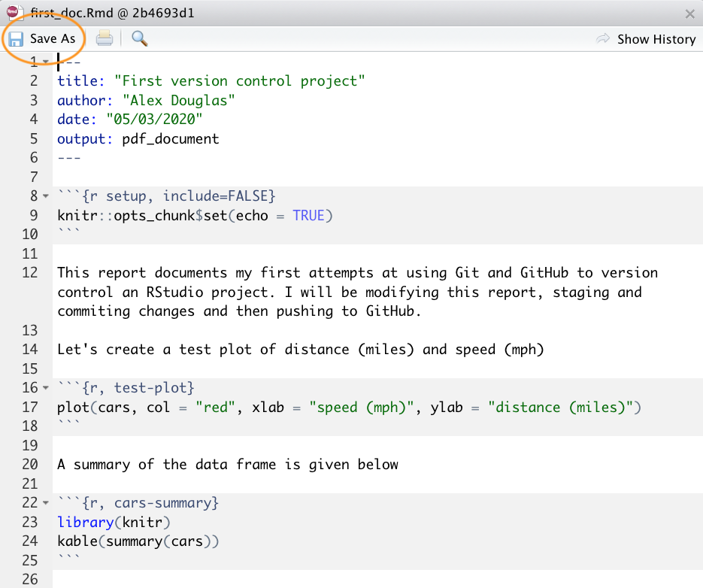
Task: Select the first_doc.Rmd @ 2b4693d1 title
Action: point(112,13)
